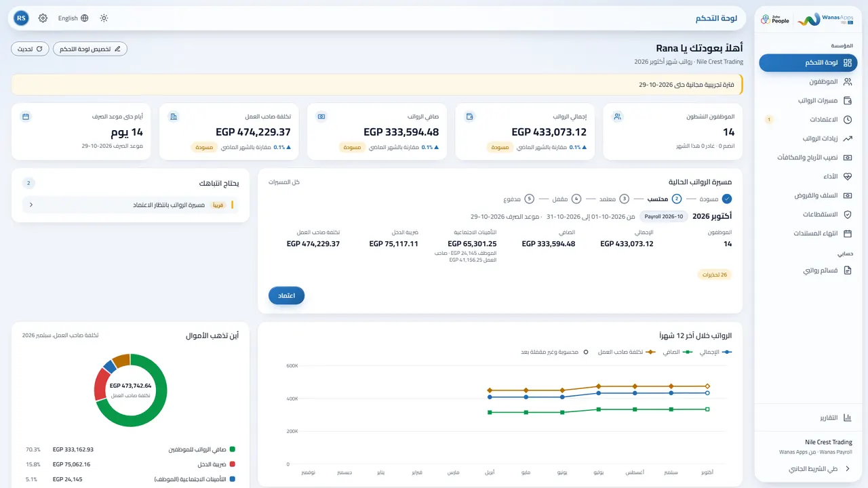This screenshot has height=488, width=868.
Task: Click the Payroll 2026-10 chip
Action: (x=664, y=216)
